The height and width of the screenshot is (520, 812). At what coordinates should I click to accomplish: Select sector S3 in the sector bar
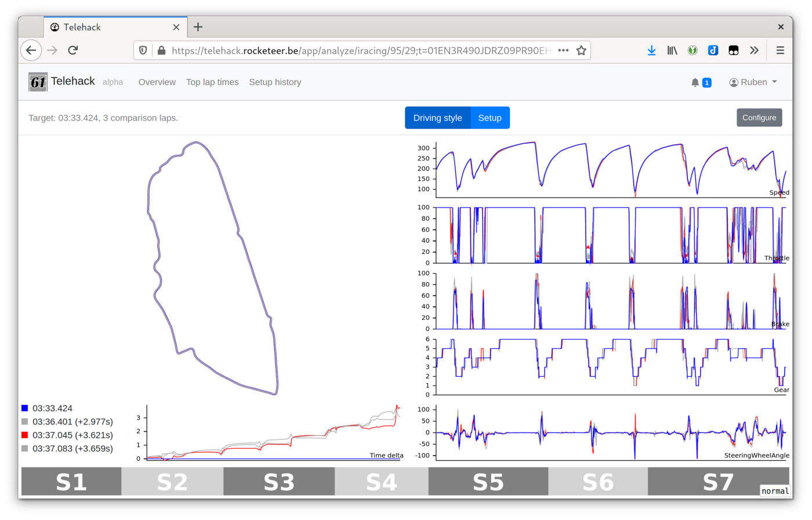point(279,482)
